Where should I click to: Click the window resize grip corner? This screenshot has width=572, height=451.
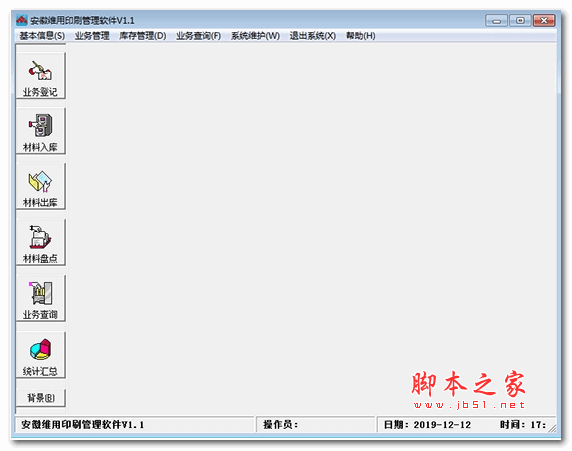(552, 428)
